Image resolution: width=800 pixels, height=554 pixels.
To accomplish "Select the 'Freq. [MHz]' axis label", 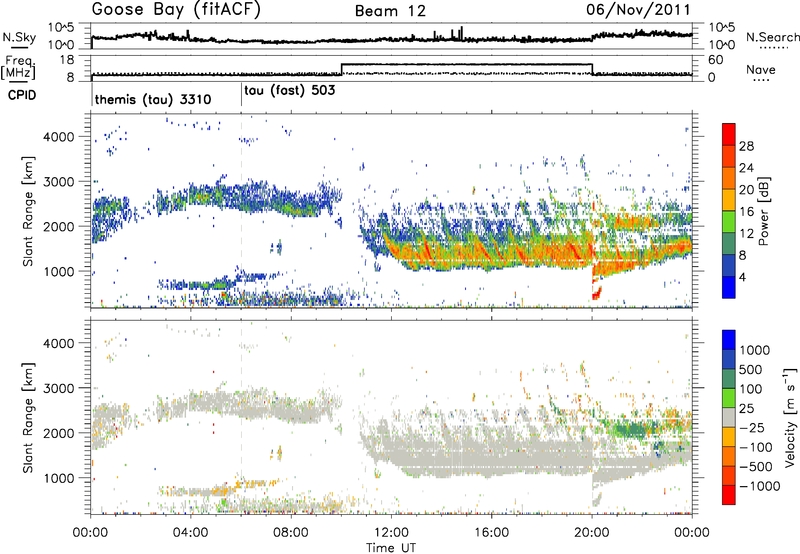I will tap(19, 68).
